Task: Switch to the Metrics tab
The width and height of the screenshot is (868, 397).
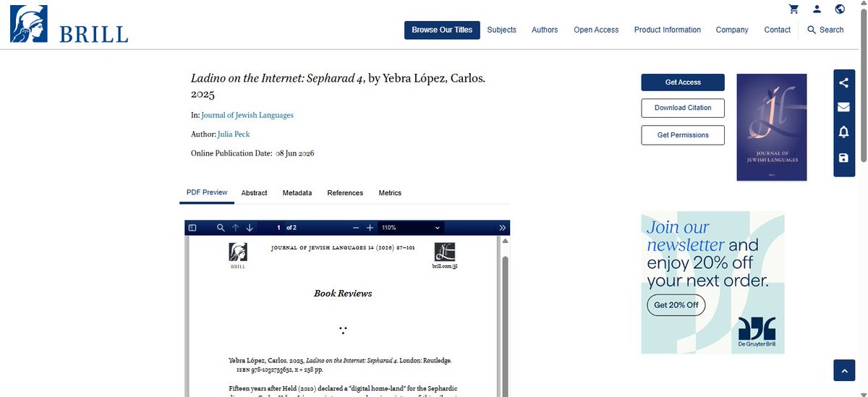Action: pos(390,193)
